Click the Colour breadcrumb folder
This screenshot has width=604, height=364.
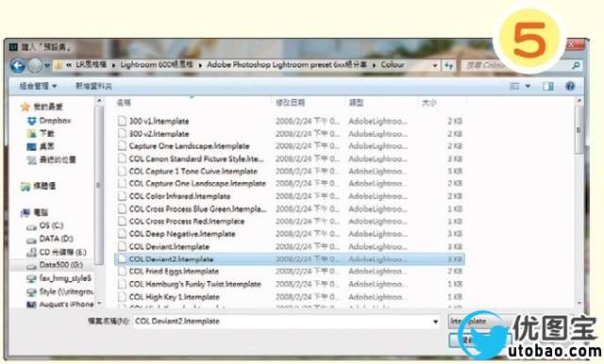[x=393, y=65]
